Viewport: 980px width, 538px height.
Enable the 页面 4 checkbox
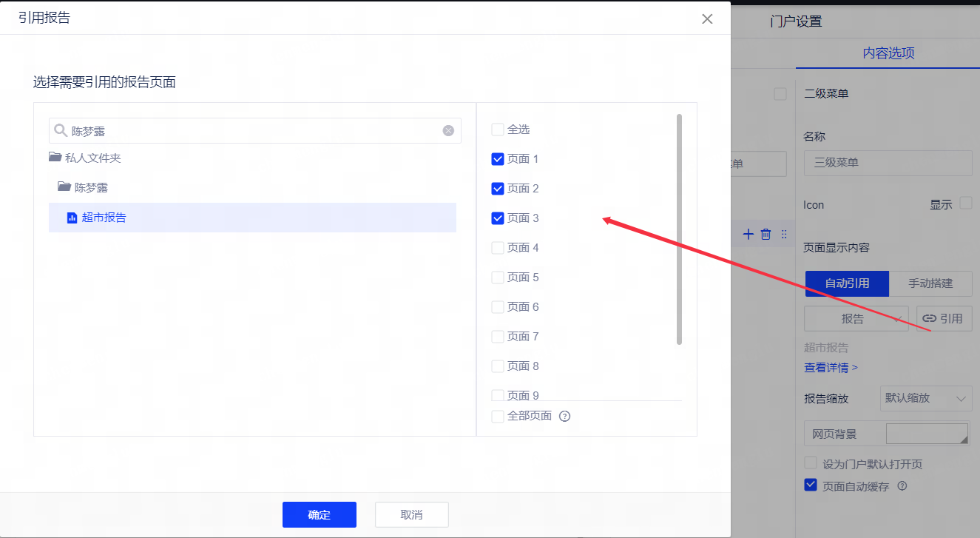(x=498, y=248)
